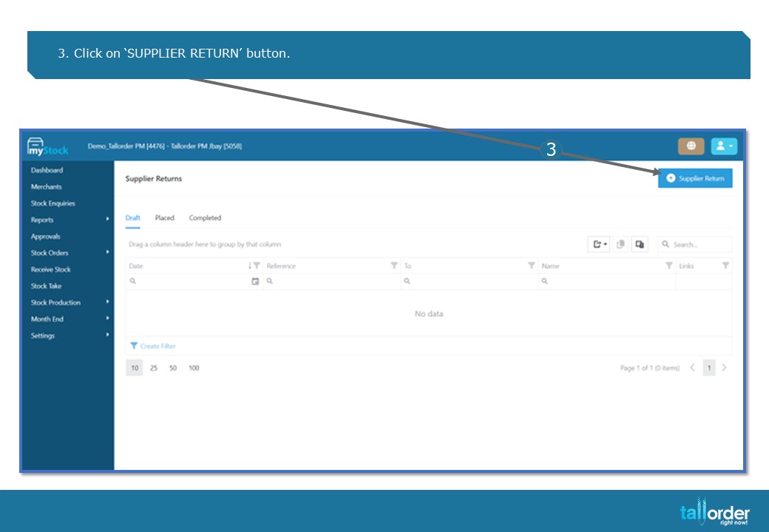Switch to the Placed tab
The width and height of the screenshot is (769, 532).
tap(164, 218)
